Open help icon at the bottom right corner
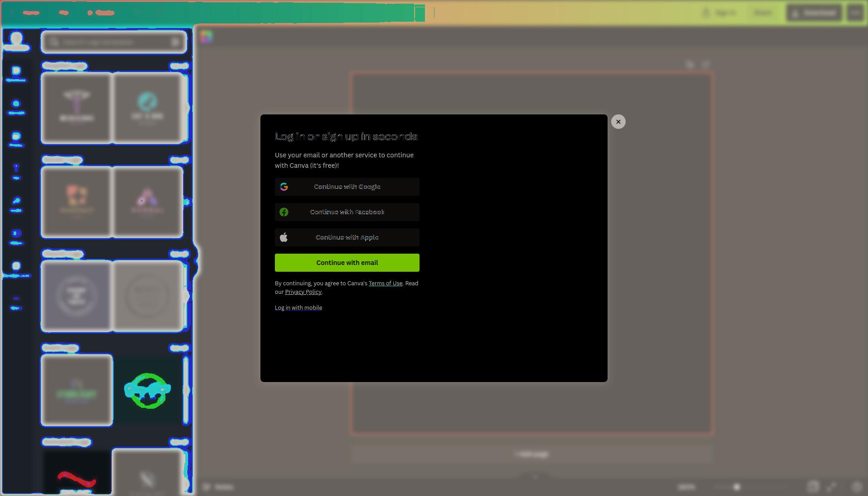The height and width of the screenshot is (496, 868). [x=856, y=487]
